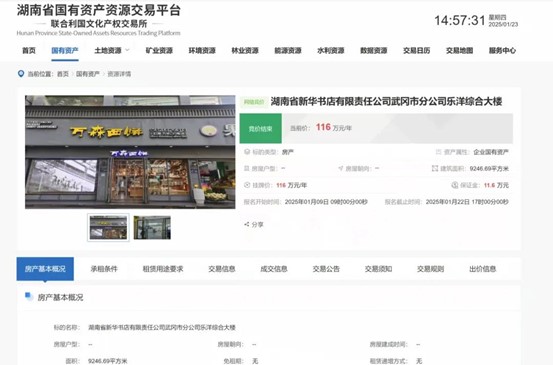Open the 国有资产 navigation menu item
The width and height of the screenshot is (553, 365).
point(65,50)
